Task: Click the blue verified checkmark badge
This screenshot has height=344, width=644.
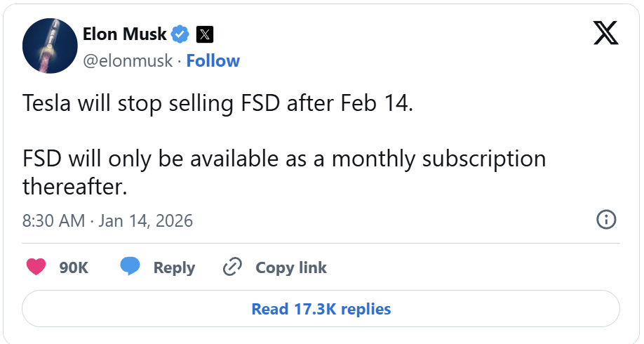Action: coord(181,34)
